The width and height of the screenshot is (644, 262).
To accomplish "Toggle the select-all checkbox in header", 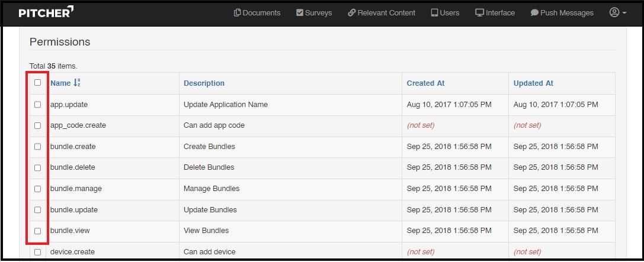I will pos(37,83).
